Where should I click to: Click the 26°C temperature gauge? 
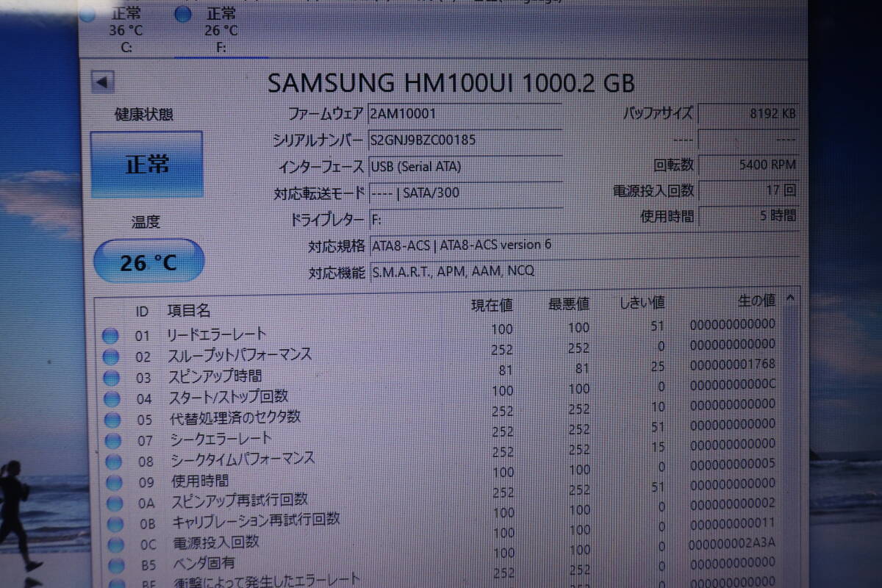(147, 261)
